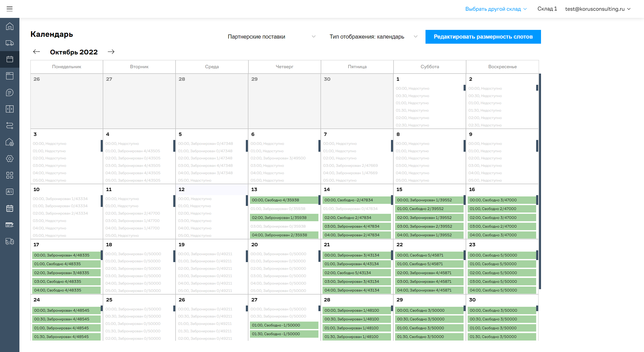This screenshot has height=352, width=644.
Task: Open the settings gear sidebar icon
Action: tap(10, 159)
